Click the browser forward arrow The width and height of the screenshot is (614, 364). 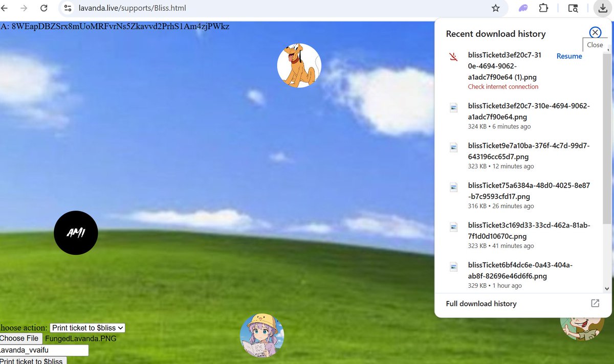[x=24, y=8]
